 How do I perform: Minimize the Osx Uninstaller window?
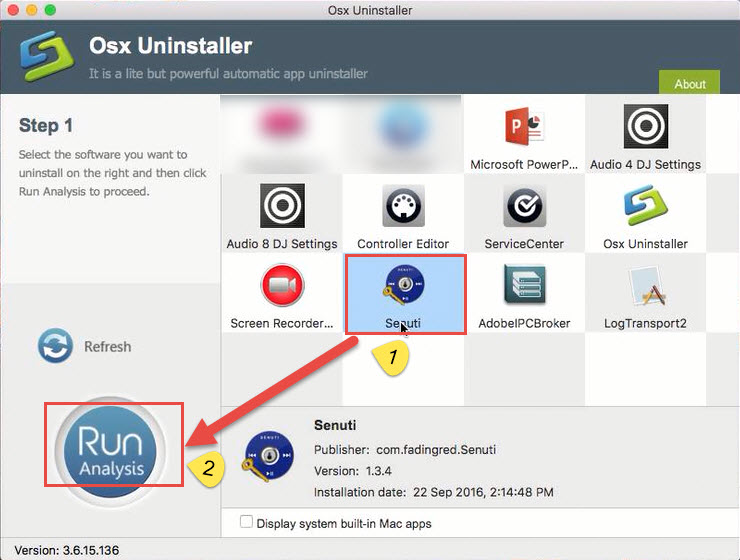33,10
